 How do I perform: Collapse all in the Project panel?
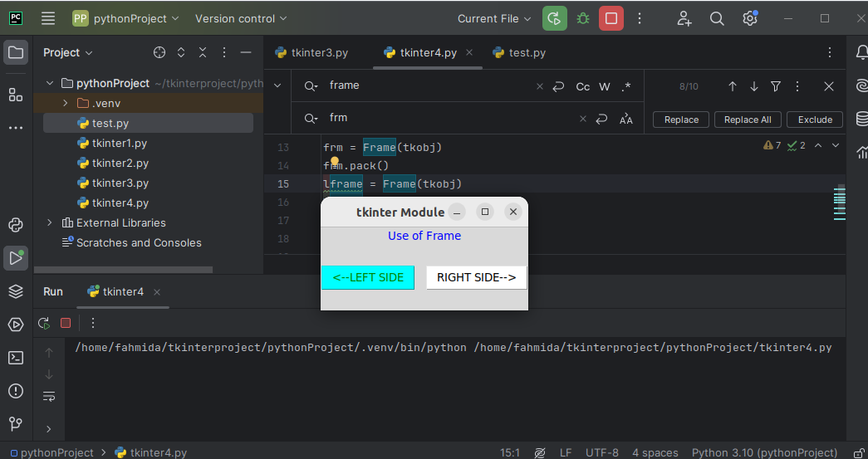pos(202,52)
